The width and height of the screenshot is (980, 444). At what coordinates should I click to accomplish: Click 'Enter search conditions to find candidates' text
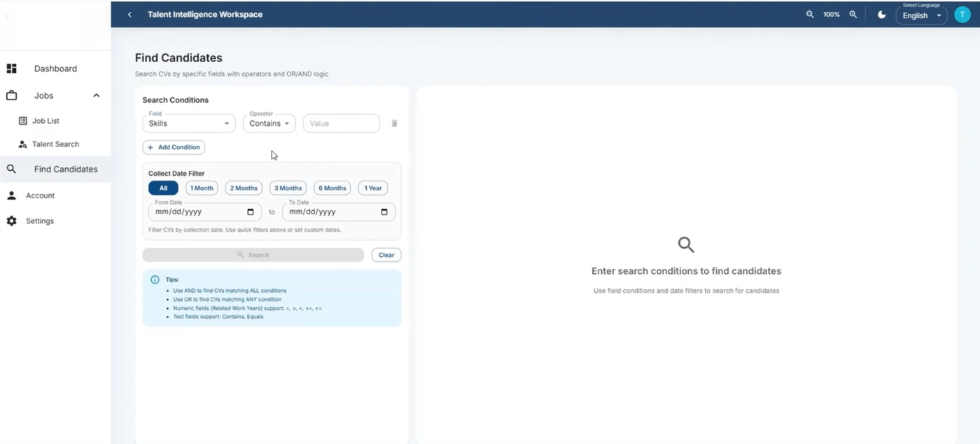[x=686, y=271]
